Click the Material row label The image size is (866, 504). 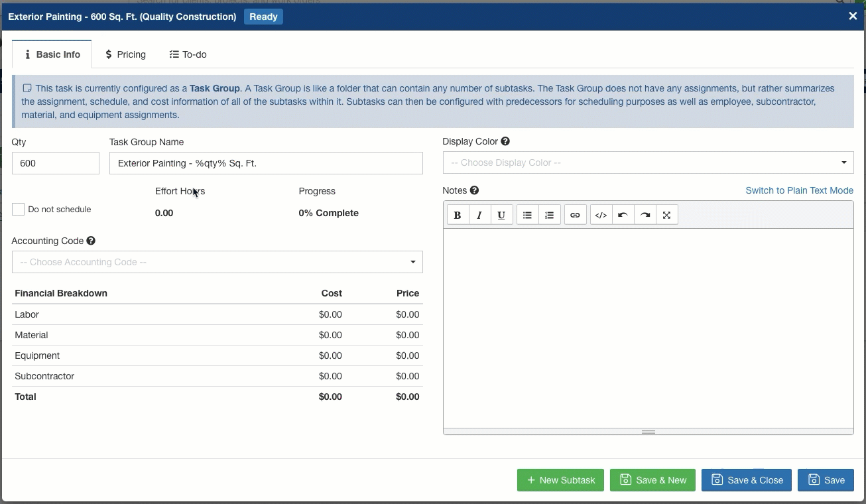pyautogui.click(x=31, y=335)
